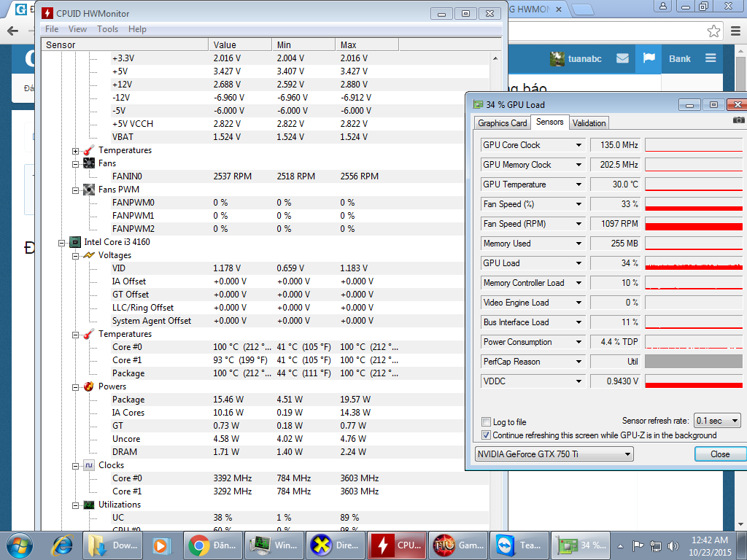Click the GPU-Z screenshot camera icon
This screenshot has height=560, width=747.
click(738, 120)
